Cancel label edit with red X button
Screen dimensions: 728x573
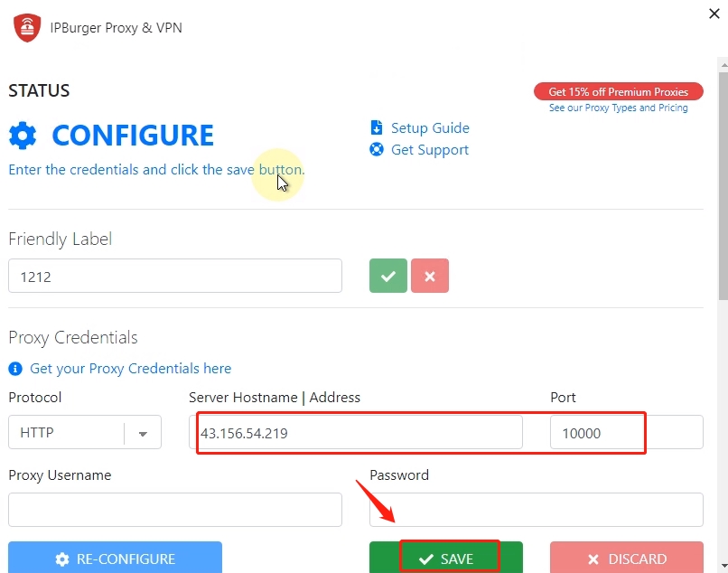[x=430, y=277]
